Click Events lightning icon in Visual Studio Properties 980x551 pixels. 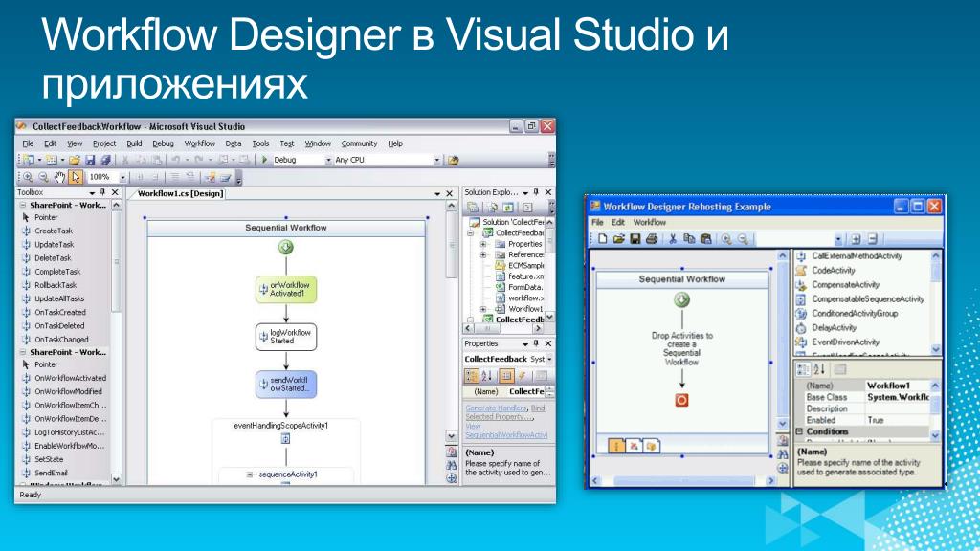522,375
